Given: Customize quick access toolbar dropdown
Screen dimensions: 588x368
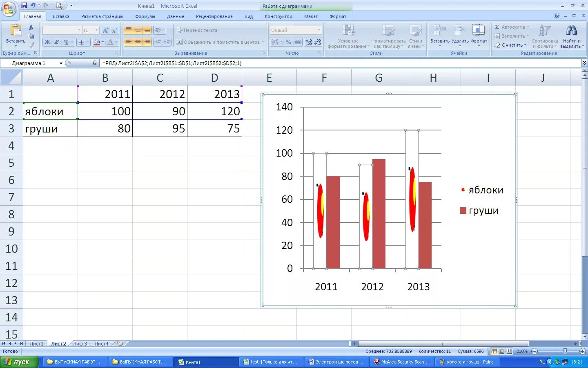Looking at the screenshot, I should click(71, 5).
